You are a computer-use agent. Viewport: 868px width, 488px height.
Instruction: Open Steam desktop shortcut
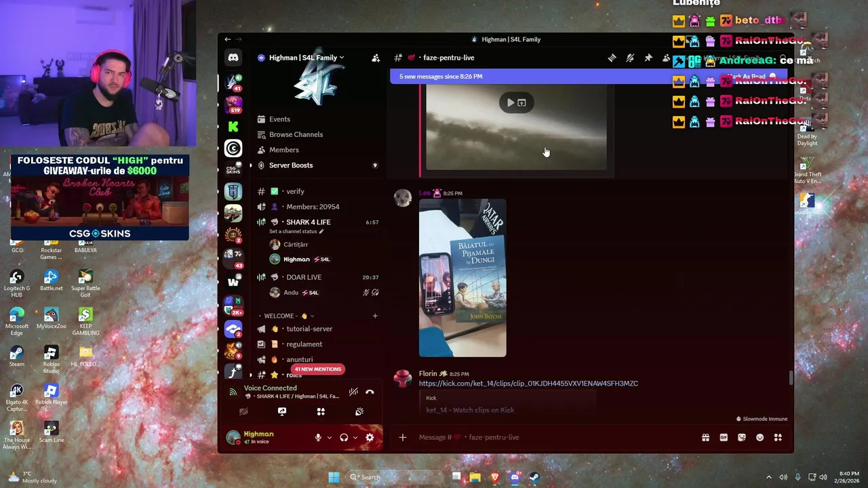[x=17, y=354]
